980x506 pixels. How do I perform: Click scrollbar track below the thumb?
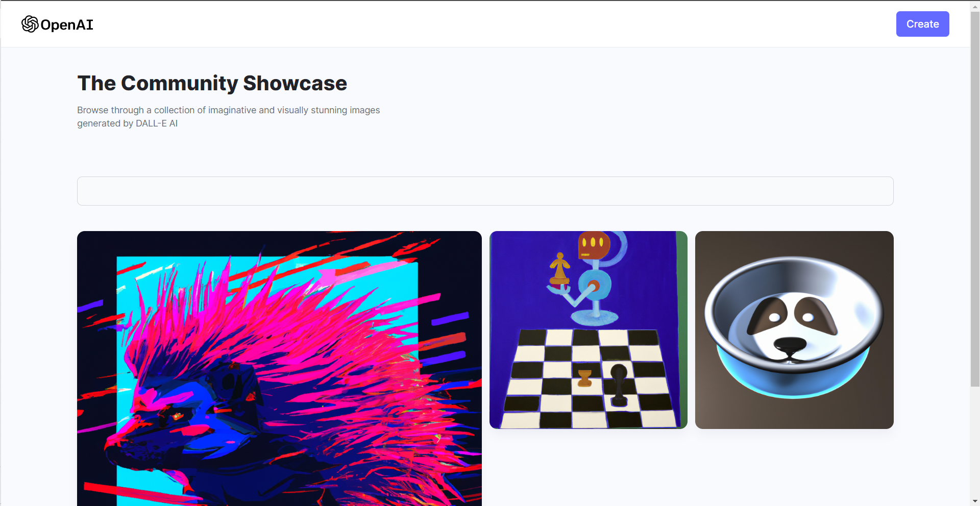[x=975, y=442]
